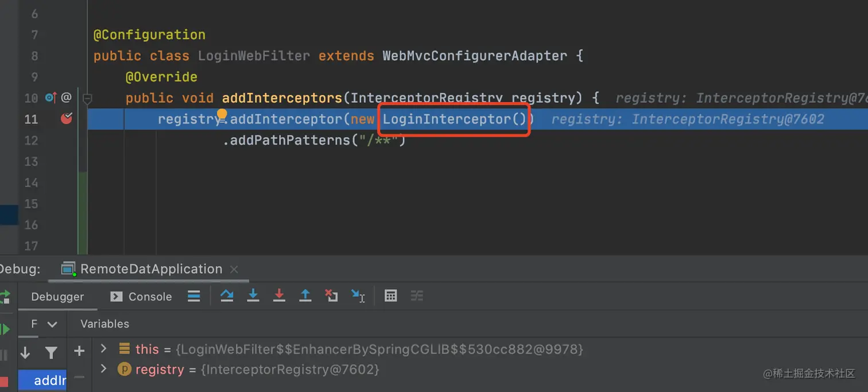
Task: Click LoginInterceptor() in line 11
Action: tap(455, 119)
